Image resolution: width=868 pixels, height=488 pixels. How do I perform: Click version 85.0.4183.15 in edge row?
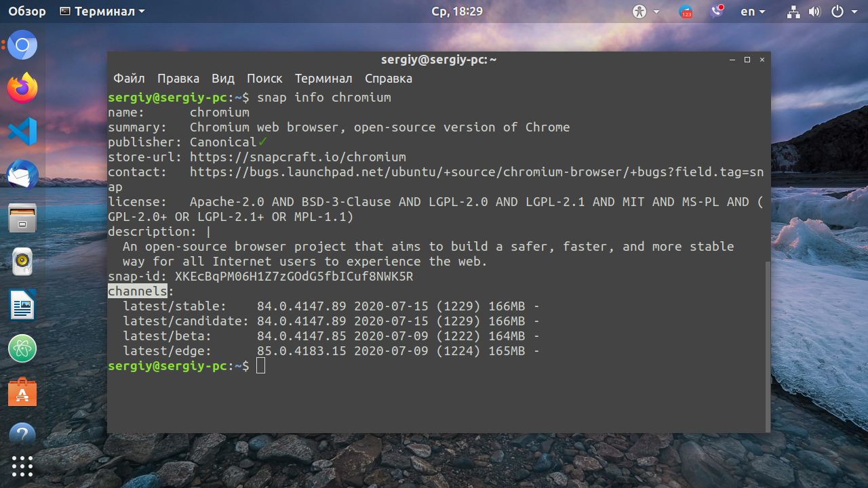[301, 351]
